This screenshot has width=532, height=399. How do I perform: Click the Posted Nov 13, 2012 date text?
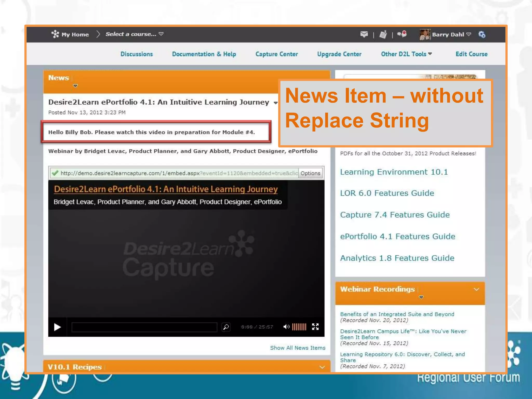pos(87,112)
